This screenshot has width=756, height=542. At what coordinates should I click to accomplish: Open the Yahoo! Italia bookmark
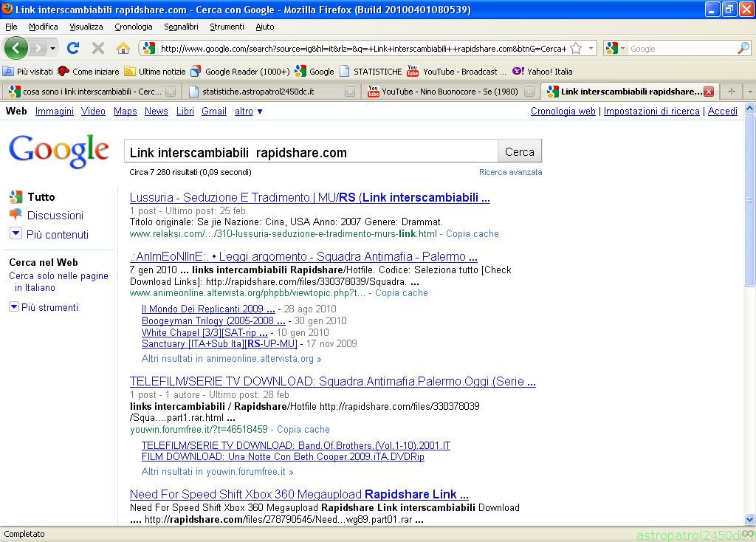[543, 72]
